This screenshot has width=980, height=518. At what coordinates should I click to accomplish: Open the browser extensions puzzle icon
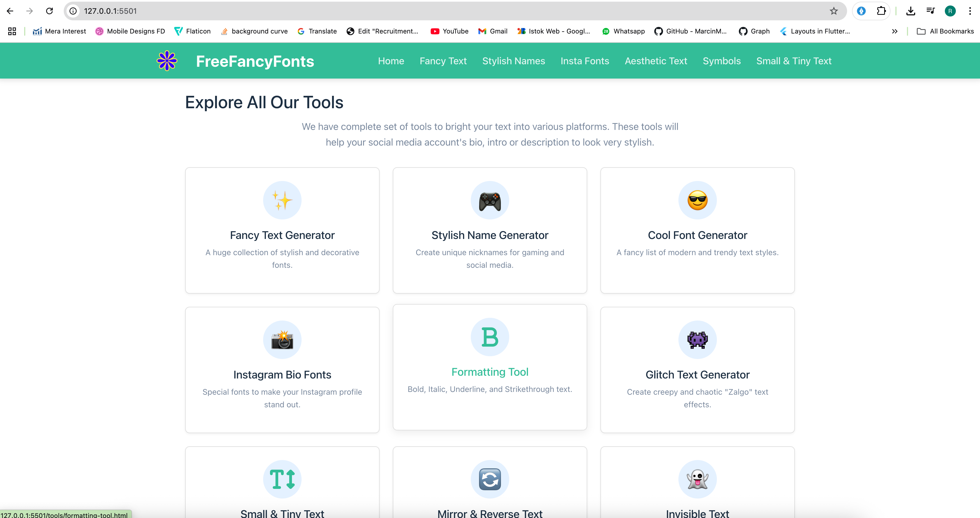[881, 11]
